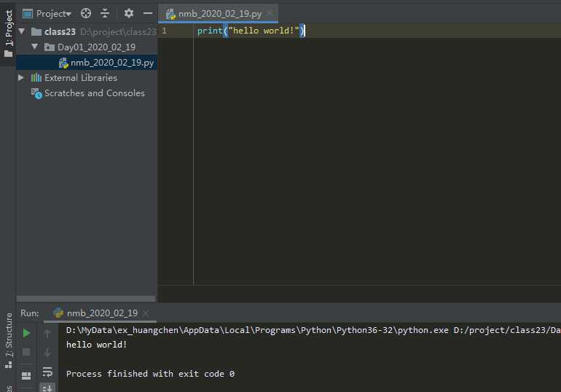
Task: Click the Python file icon in editor tab
Action: tap(170, 14)
